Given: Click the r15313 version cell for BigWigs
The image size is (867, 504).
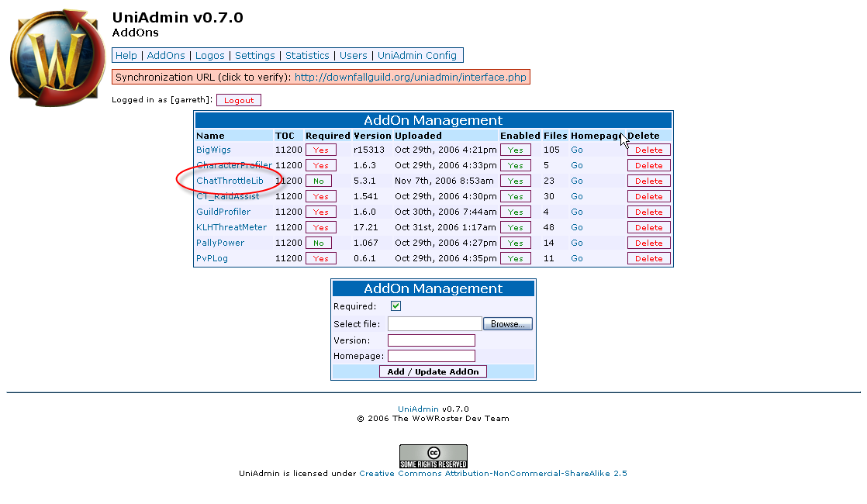Looking at the screenshot, I should tap(369, 150).
